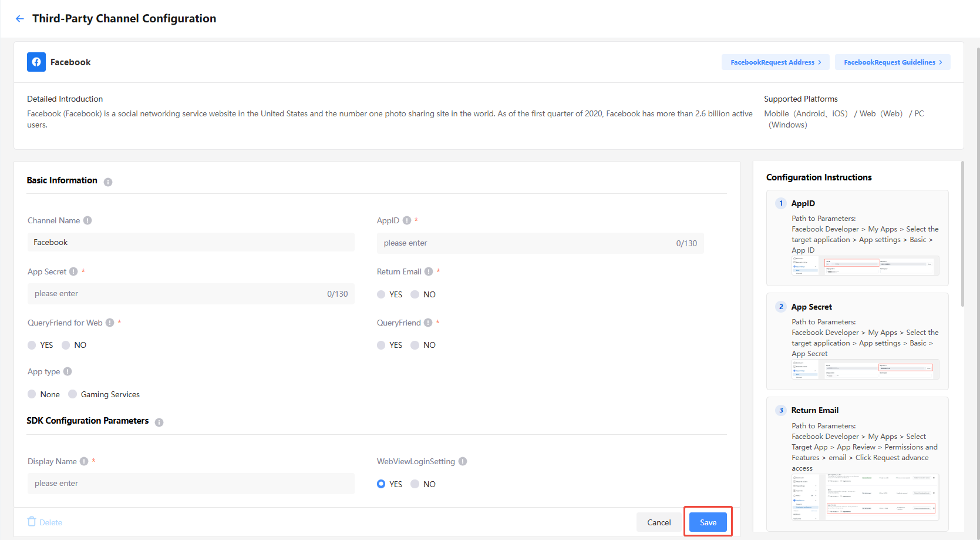Show the Return Email info tooltip

click(429, 271)
